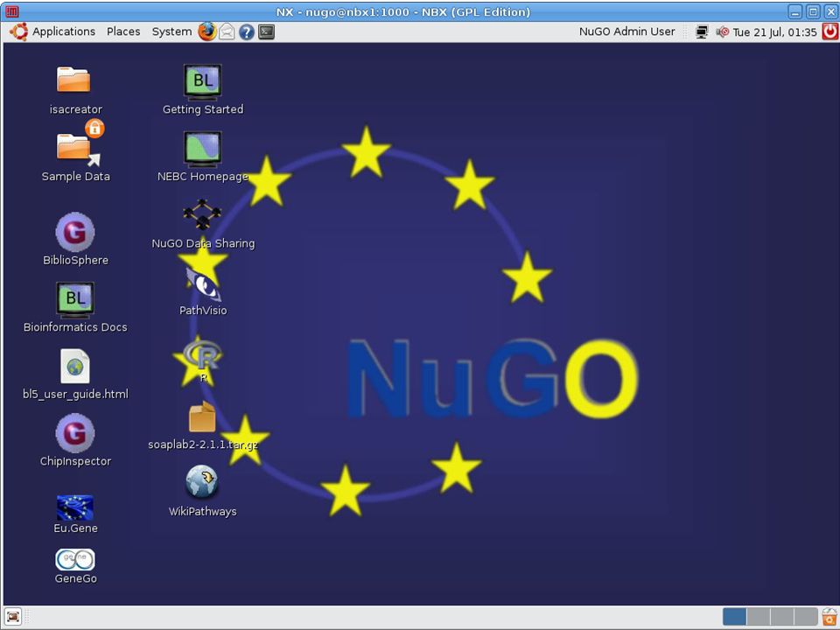Screen dimensions: 840x630
Task: Launch the PathVisio eye icon
Action: pyautogui.click(x=203, y=283)
